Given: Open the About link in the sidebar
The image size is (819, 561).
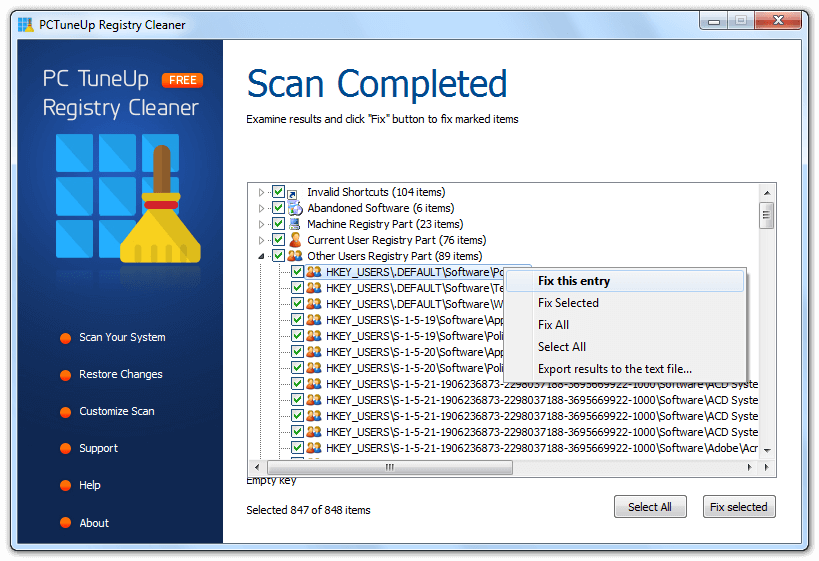Looking at the screenshot, I should 93,523.
